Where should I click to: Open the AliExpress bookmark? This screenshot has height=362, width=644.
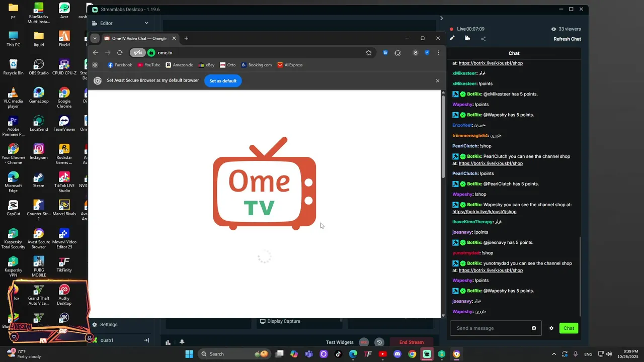290,65
